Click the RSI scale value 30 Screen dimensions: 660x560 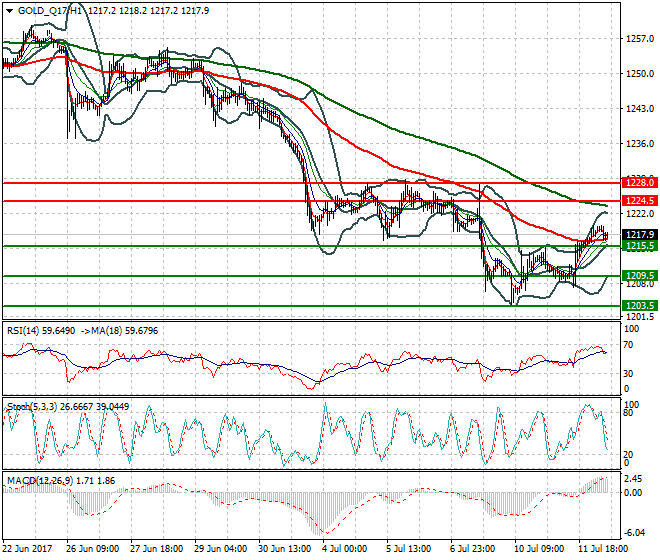pyautogui.click(x=628, y=373)
